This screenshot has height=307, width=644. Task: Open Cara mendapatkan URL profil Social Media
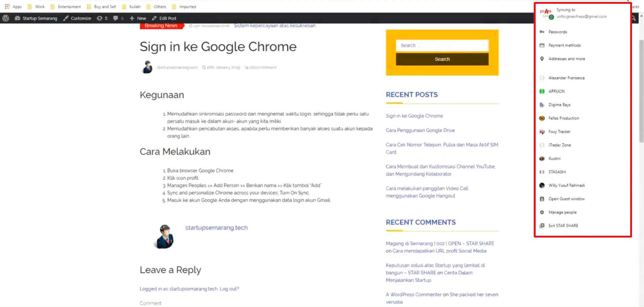click(439, 251)
